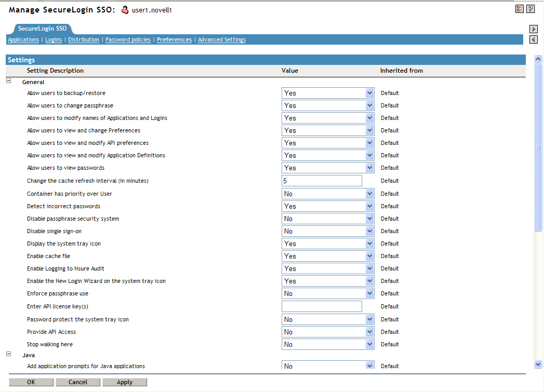Collapse the General settings section

(x=8, y=81)
